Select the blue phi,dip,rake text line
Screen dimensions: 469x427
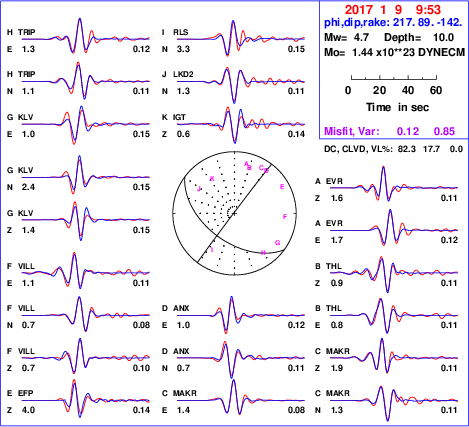click(393, 23)
